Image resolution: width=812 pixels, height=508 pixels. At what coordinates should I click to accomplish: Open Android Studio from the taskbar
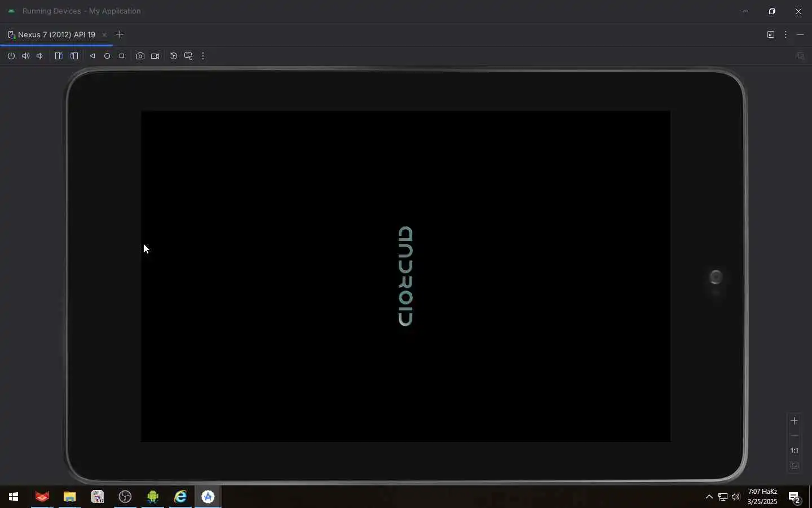pos(208,497)
